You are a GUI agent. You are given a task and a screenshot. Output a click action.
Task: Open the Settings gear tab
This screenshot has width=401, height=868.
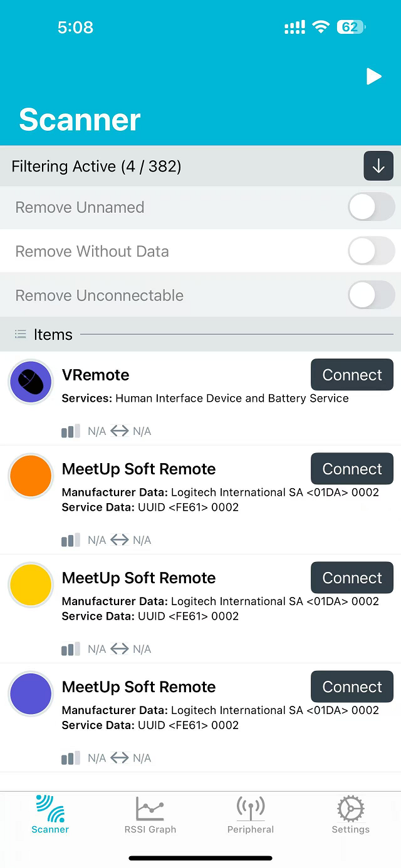click(x=350, y=815)
